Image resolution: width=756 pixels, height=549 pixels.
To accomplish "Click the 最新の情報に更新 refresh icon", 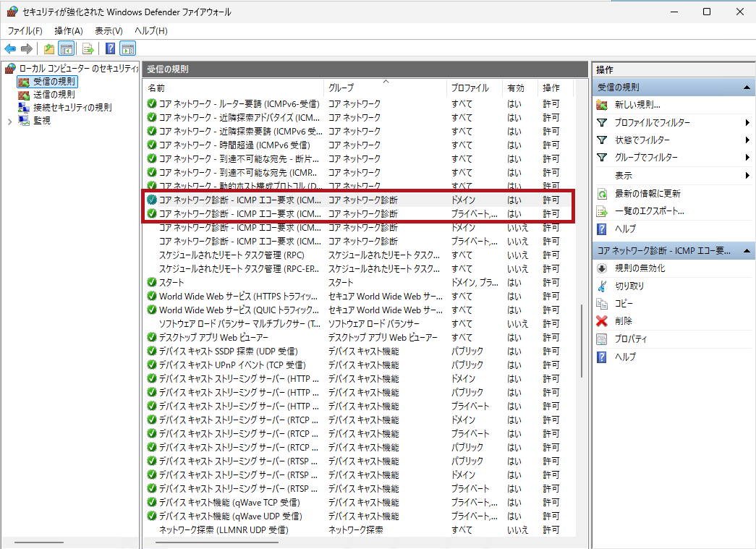I will (602, 194).
